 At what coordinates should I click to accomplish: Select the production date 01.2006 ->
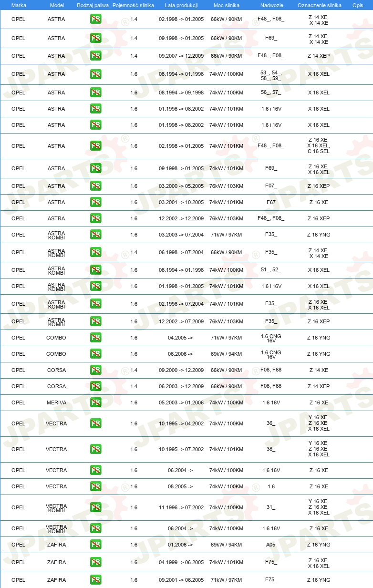180,545
